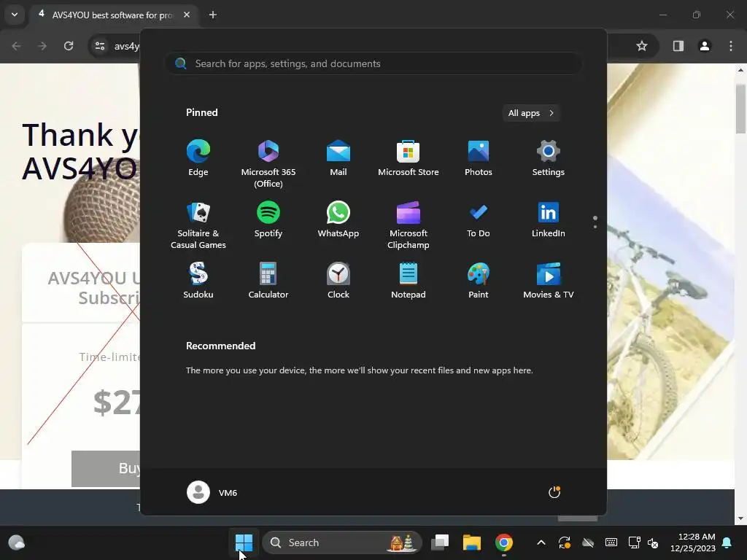This screenshot has width=747, height=560.
Task: Open Spotify from the Start menu
Action: [268, 219]
